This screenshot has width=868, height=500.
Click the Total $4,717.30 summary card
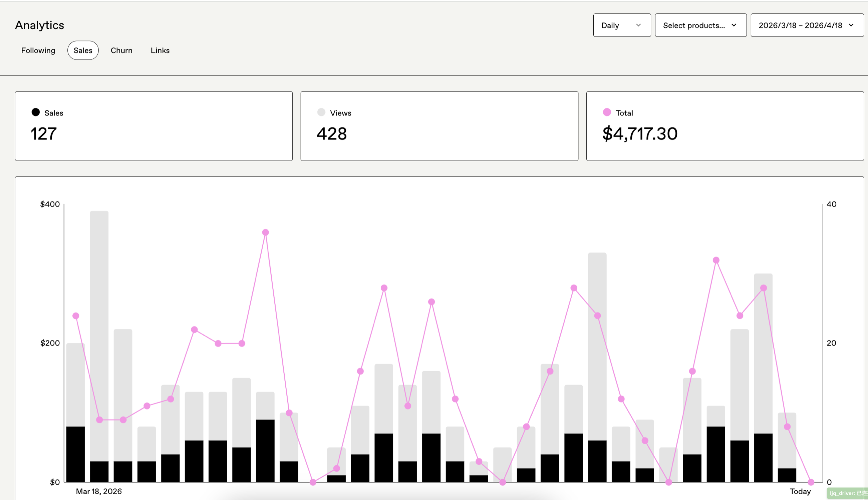point(725,126)
